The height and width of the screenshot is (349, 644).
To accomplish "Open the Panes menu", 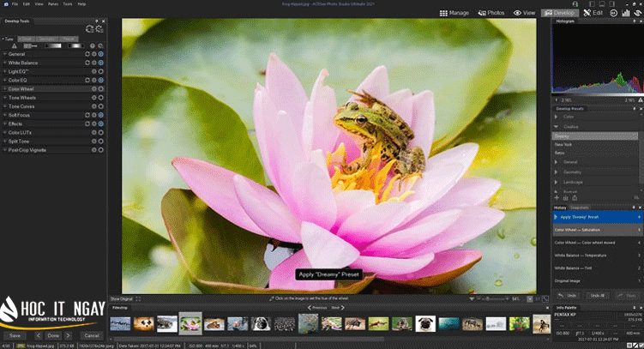I will tap(53, 3).
